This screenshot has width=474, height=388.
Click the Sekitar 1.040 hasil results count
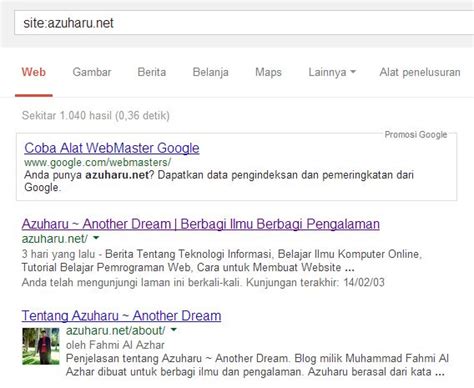tap(96, 115)
